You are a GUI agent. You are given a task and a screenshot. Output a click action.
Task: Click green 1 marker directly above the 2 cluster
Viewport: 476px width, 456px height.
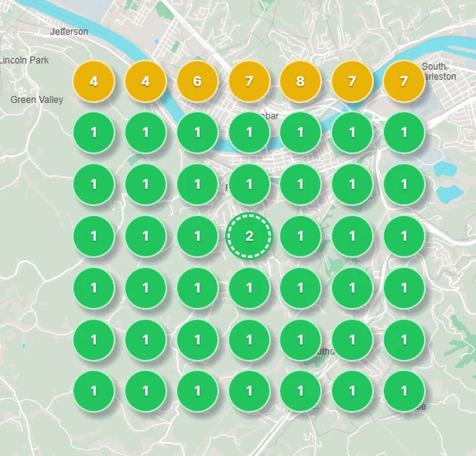[x=249, y=184]
